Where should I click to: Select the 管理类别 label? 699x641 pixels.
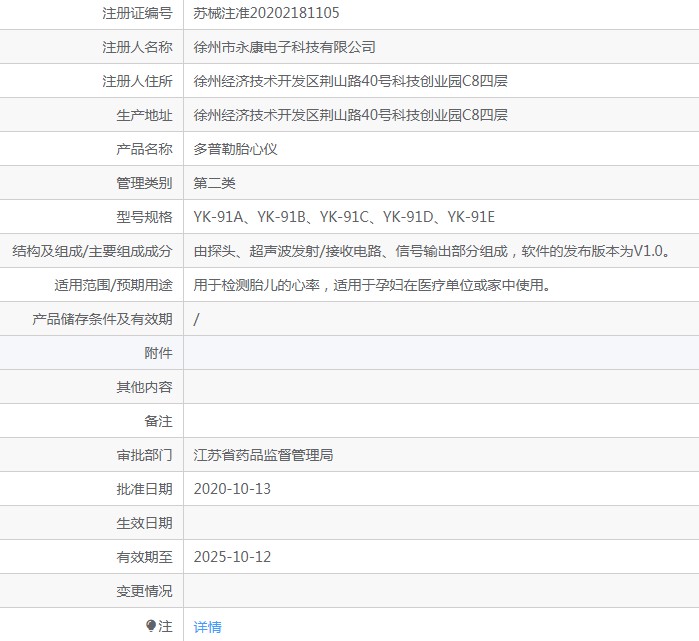[x=144, y=183]
